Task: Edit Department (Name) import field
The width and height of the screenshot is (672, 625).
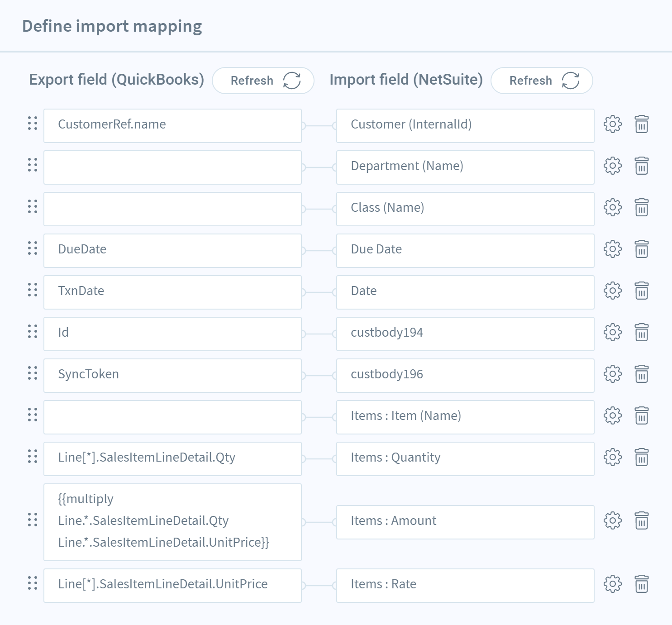Action: click(x=465, y=167)
